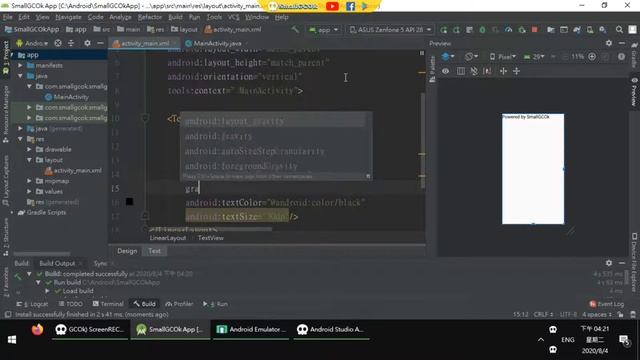This screenshot has width=640, height=360.
Task: Switch to the Design tab
Action: pyautogui.click(x=127, y=251)
